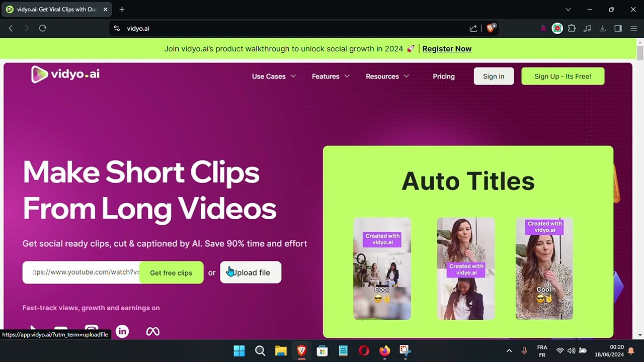
Task: Click the vidyo.ai logo in the header
Action: coord(65,74)
